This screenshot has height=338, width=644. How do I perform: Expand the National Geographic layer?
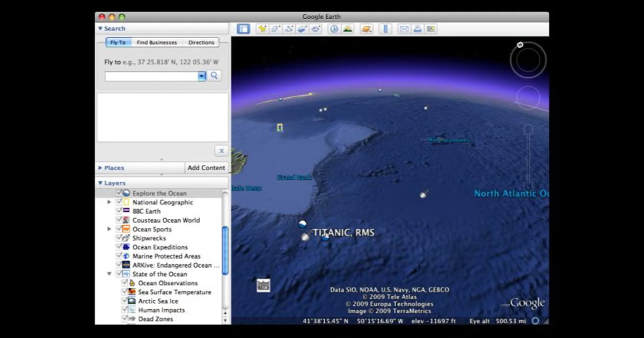(109, 202)
